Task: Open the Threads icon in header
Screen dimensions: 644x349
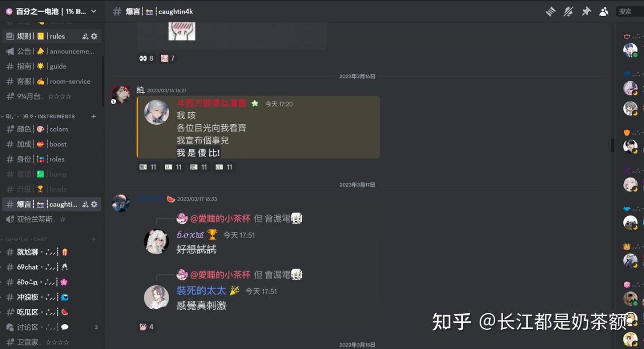Action: click(x=550, y=11)
